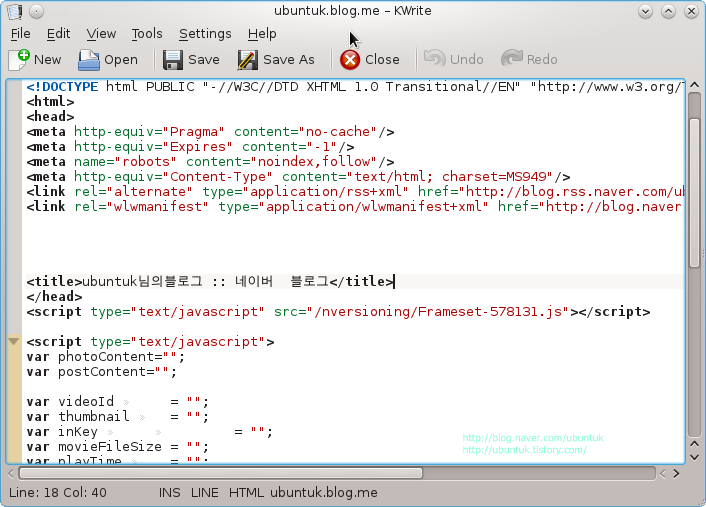Click the var inKey line
The image size is (706, 507).
click(x=149, y=432)
